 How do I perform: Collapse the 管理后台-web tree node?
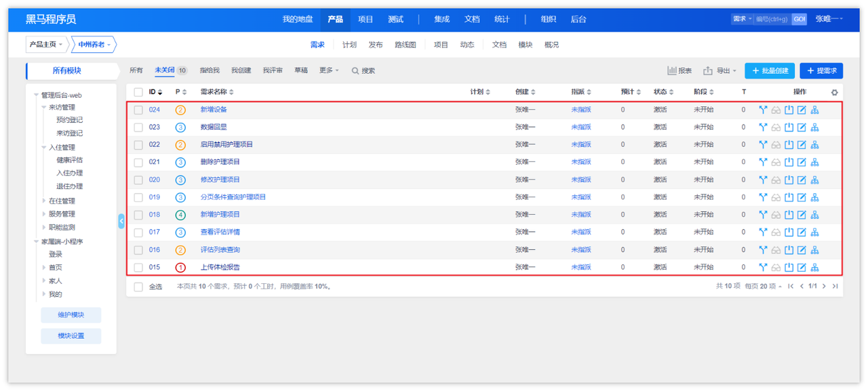click(x=37, y=96)
